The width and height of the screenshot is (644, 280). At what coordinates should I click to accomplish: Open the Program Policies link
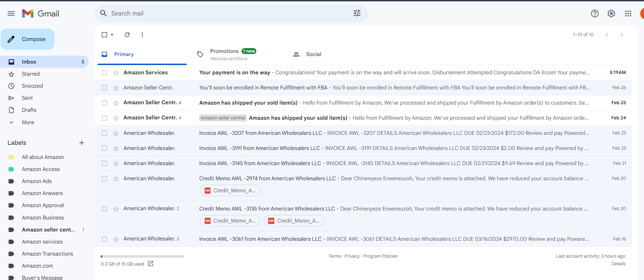(x=380, y=256)
